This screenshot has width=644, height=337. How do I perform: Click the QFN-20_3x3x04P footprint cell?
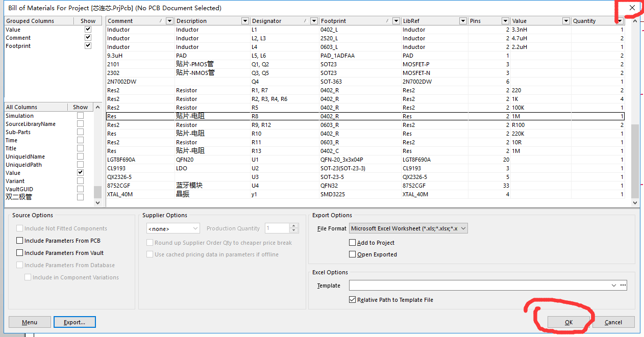click(x=360, y=160)
